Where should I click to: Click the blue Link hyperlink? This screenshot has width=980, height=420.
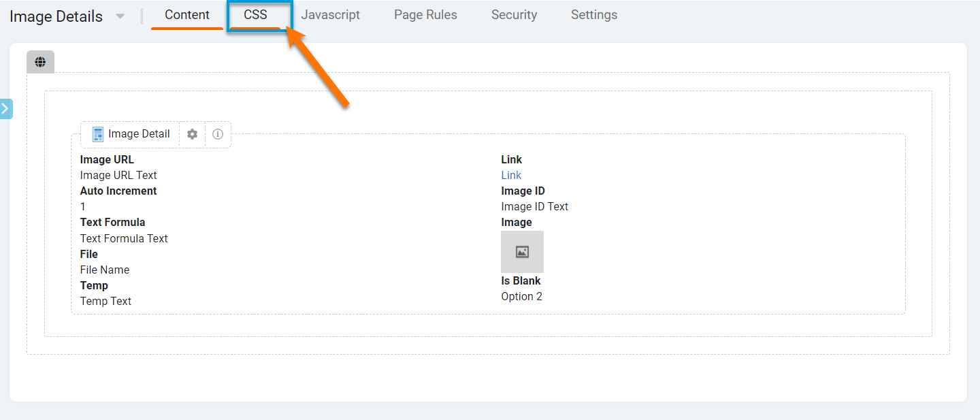point(511,176)
